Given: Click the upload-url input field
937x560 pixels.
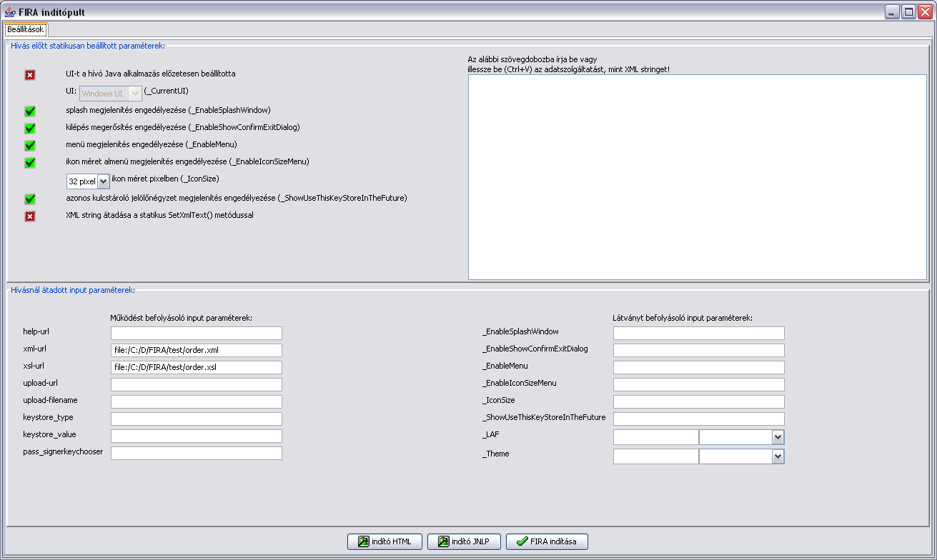Looking at the screenshot, I should (x=197, y=384).
